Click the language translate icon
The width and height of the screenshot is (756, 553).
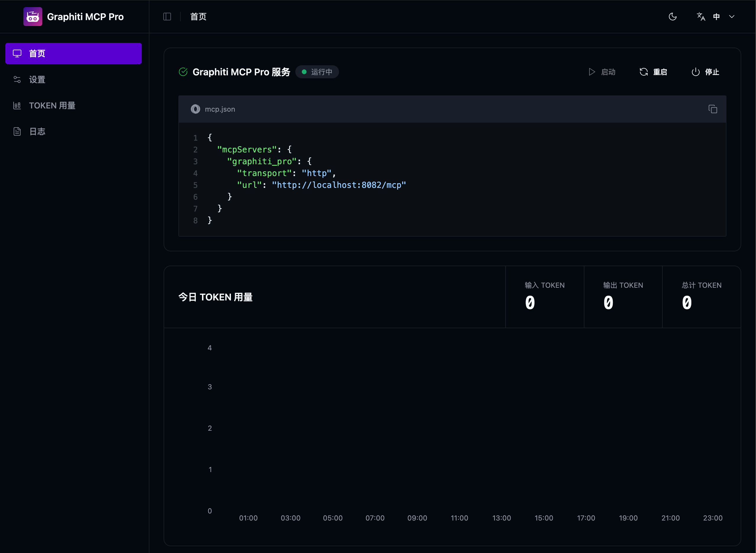(x=701, y=17)
